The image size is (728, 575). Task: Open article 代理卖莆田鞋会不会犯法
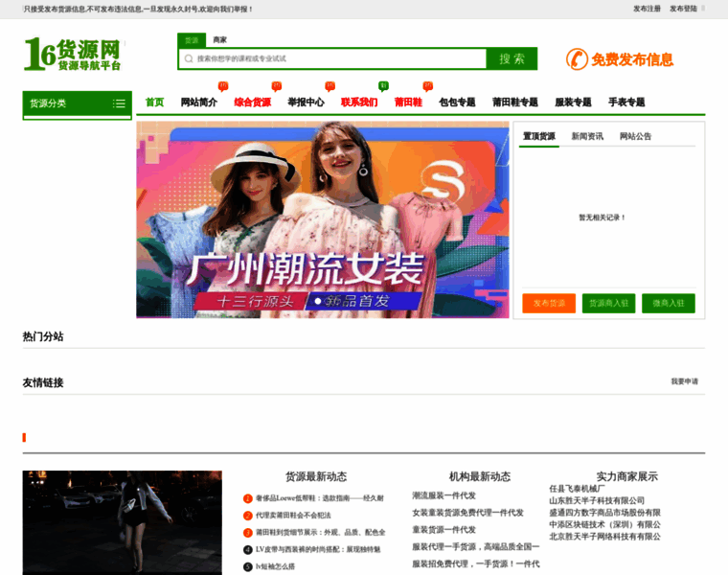point(293,516)
